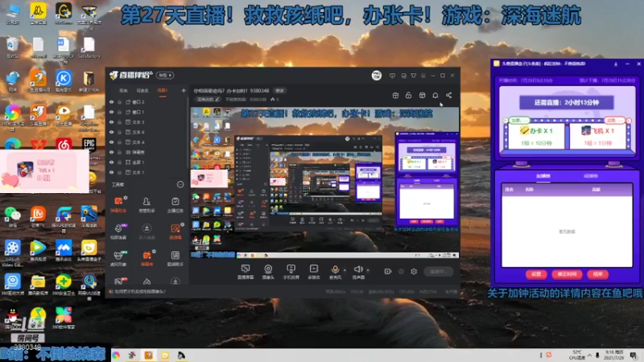
Task: Hide the 文本3 layer
Action: click(x=111, y=122)
